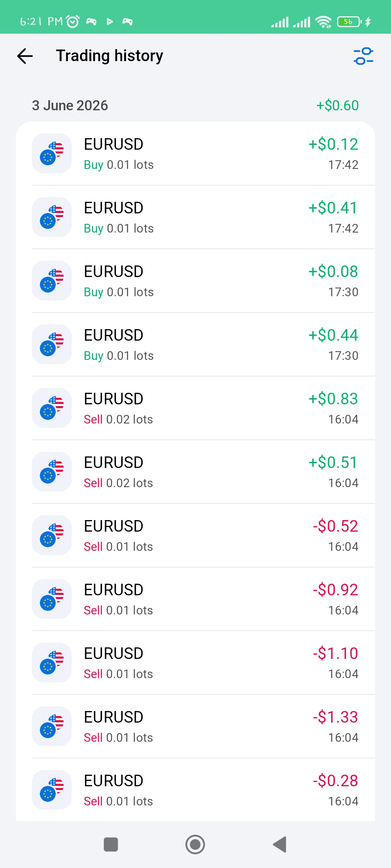Tap the Trading history title
391x868 pixels.
[x=109, y=56]
